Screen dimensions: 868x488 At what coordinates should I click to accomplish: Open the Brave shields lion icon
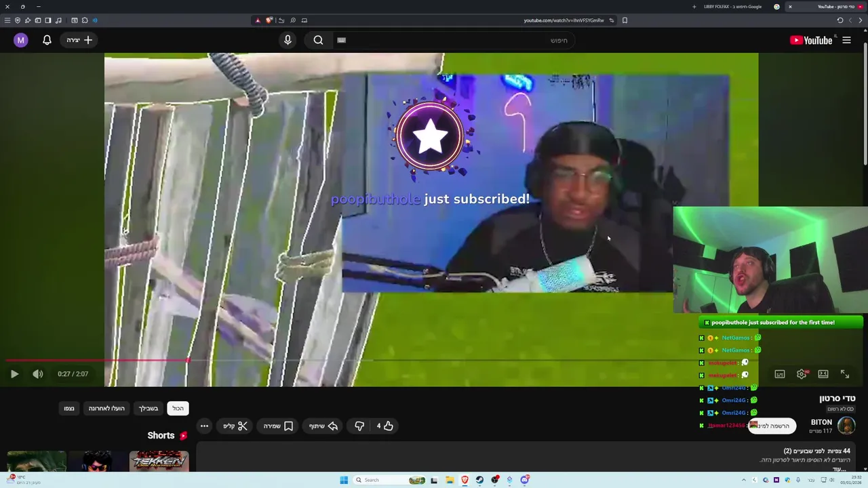(x=269, y=20)
